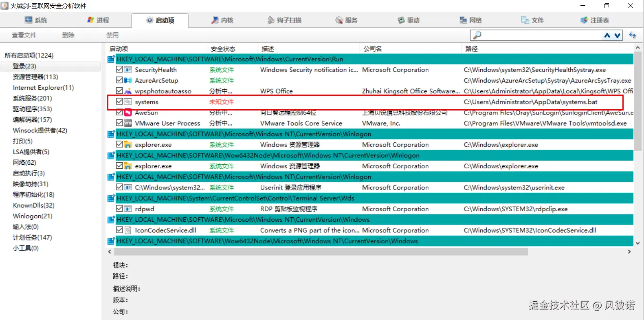Click the AzureArcSetup entry icon

[128, 80]
